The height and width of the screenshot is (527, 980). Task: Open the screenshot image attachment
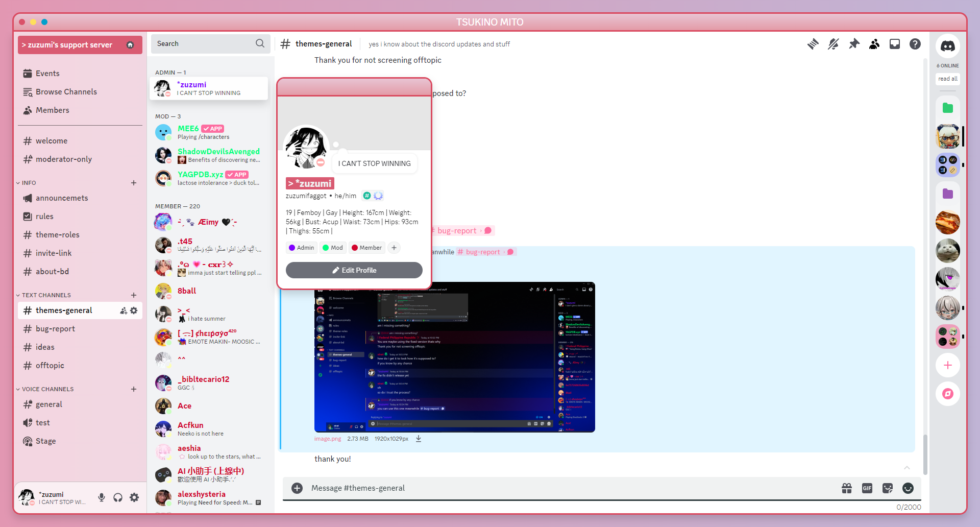coord(455,357)
